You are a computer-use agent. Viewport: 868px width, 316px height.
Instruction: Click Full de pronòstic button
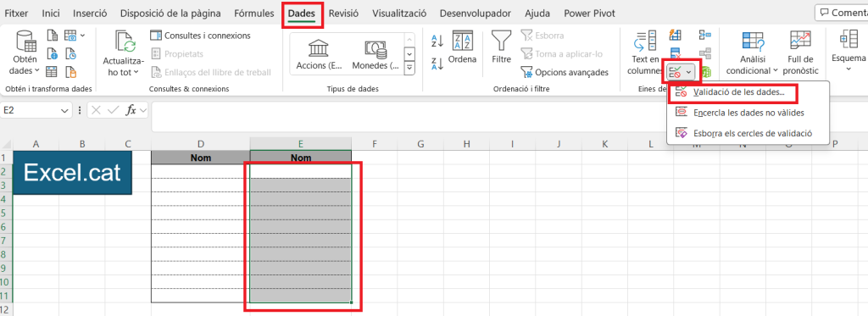click(799, 53)
